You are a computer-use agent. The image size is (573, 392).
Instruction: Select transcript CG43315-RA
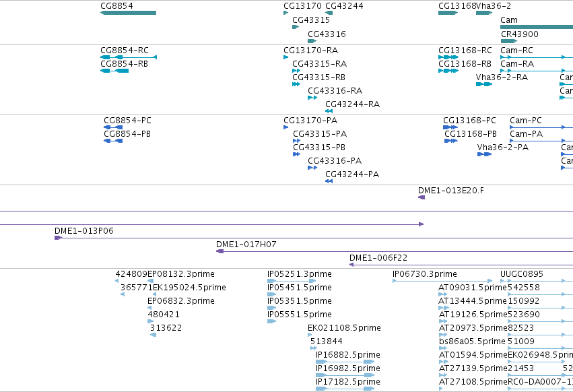coord(296,71)
